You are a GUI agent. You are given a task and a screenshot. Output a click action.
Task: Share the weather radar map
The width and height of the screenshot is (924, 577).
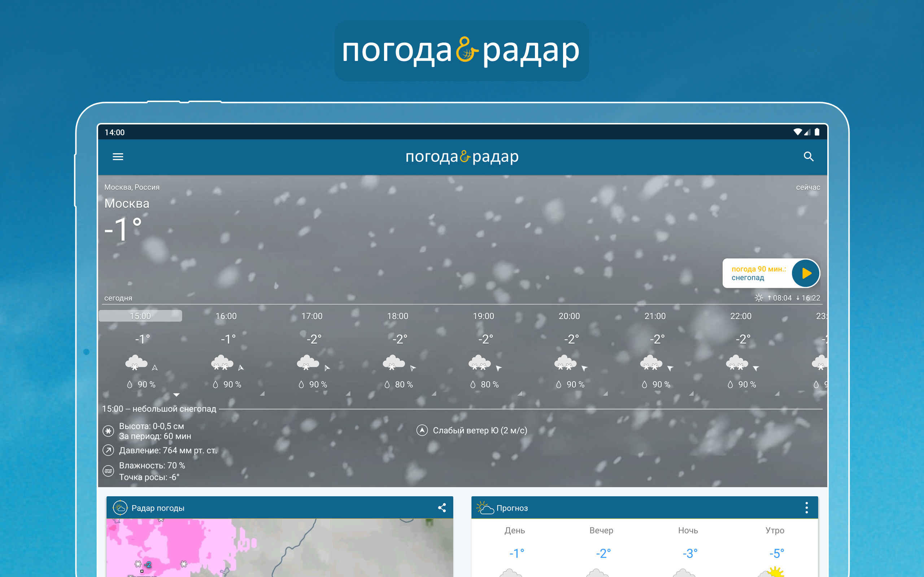pos(442,507)
